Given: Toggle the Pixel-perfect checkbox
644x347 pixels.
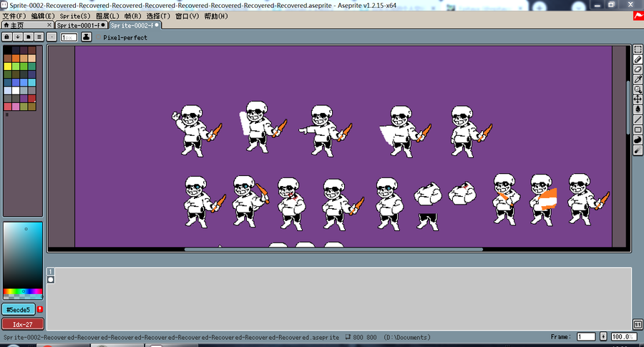Looking at the screenshot, I should pos(99,37).
